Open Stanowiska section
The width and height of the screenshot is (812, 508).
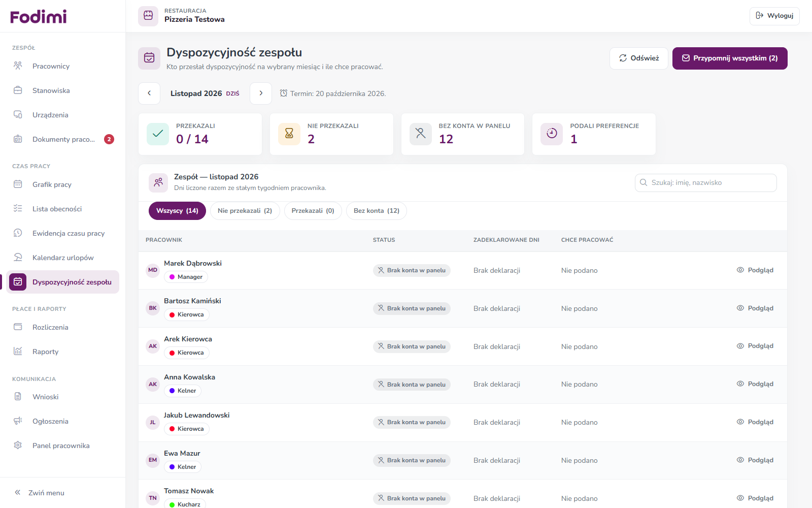[x=63, y=90]
